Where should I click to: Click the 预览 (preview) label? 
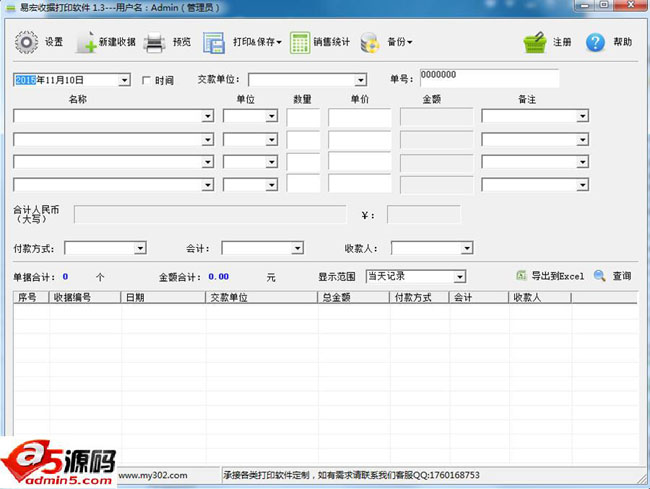tap(182, 42)
